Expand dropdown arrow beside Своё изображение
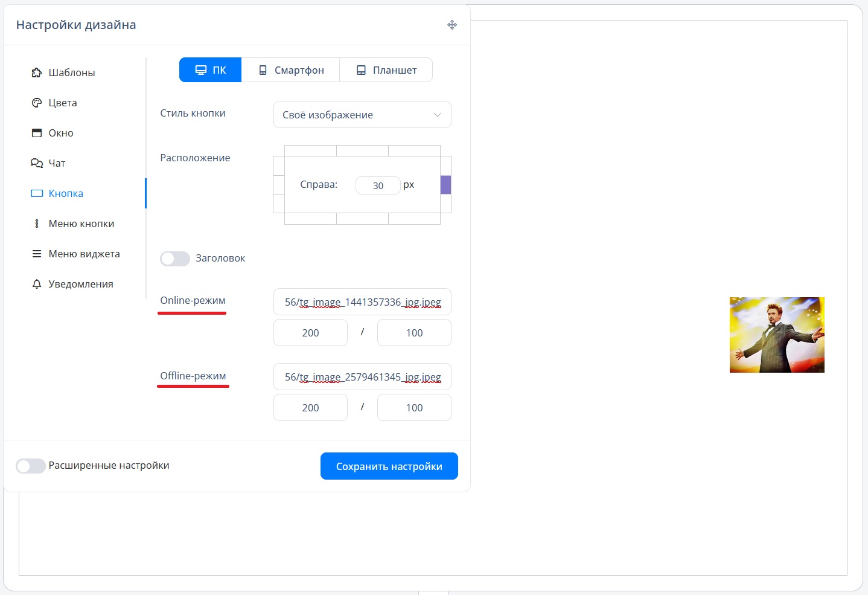The width and height of the screenshot is (868, 595). 438,115
